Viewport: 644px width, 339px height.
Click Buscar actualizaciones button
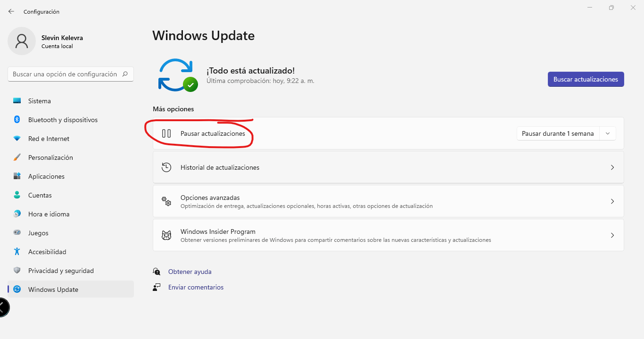click(x=586, y=79)
